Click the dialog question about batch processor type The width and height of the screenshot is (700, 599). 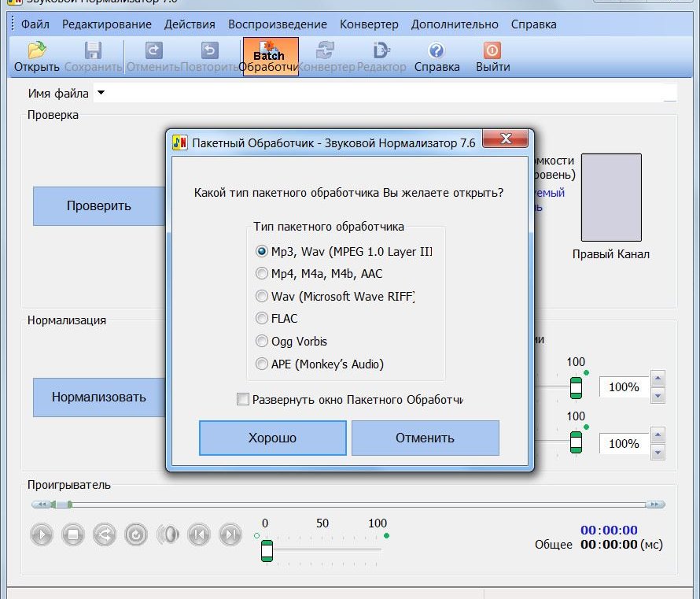coord(348,193)
